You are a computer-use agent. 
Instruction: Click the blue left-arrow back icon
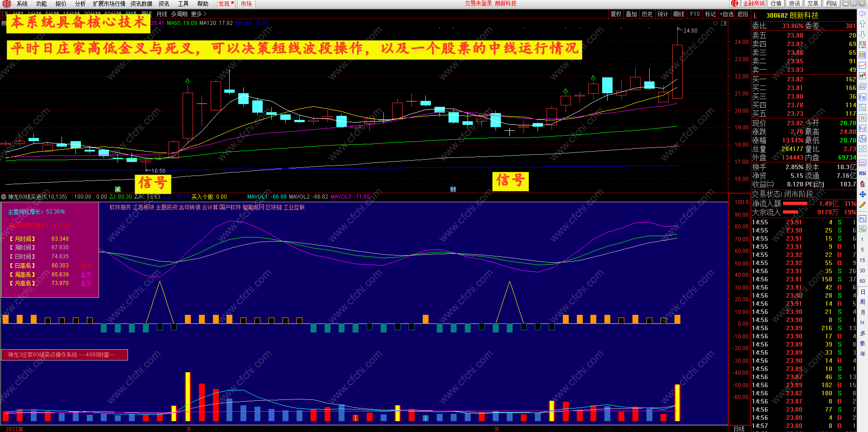point(863,14)
